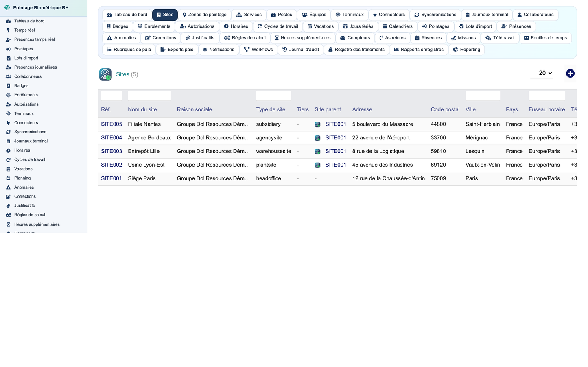
Task: Open site SITE002 reference link
Action: [111, 165]
